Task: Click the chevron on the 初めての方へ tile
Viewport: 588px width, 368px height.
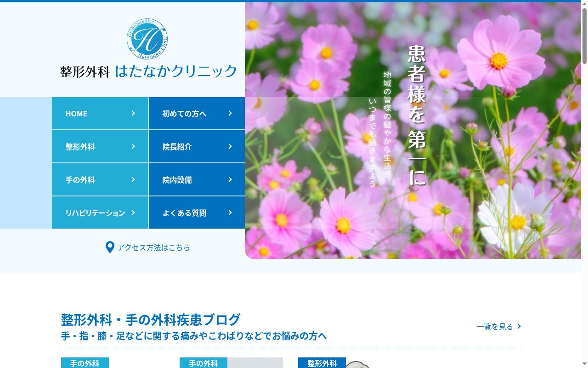Action: pos(230,113)
